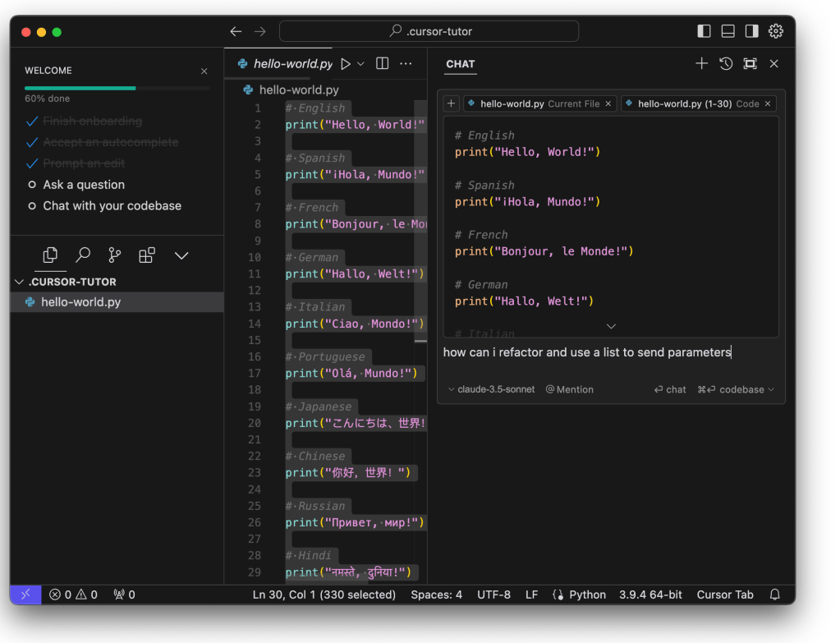
Task: Run the Python file
Action: 346,64
